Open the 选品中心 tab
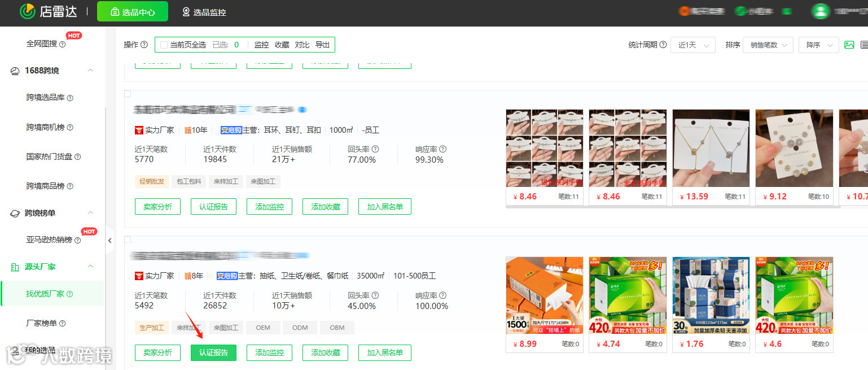 click(133, 11)
